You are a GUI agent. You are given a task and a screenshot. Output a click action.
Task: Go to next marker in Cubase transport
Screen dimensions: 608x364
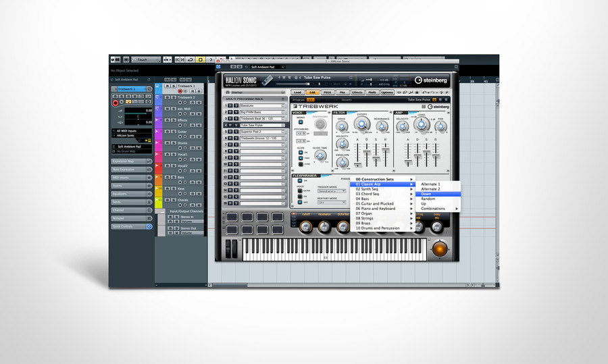tap(182, 59)
